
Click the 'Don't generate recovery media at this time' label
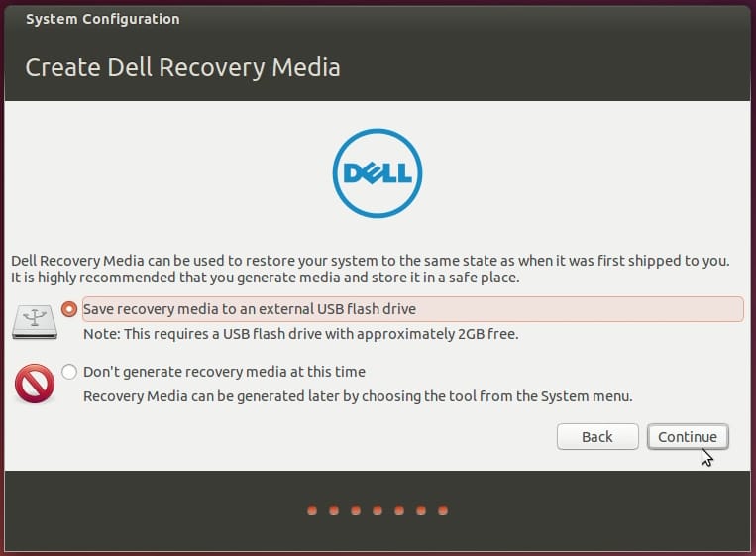[x=224, y=372]
